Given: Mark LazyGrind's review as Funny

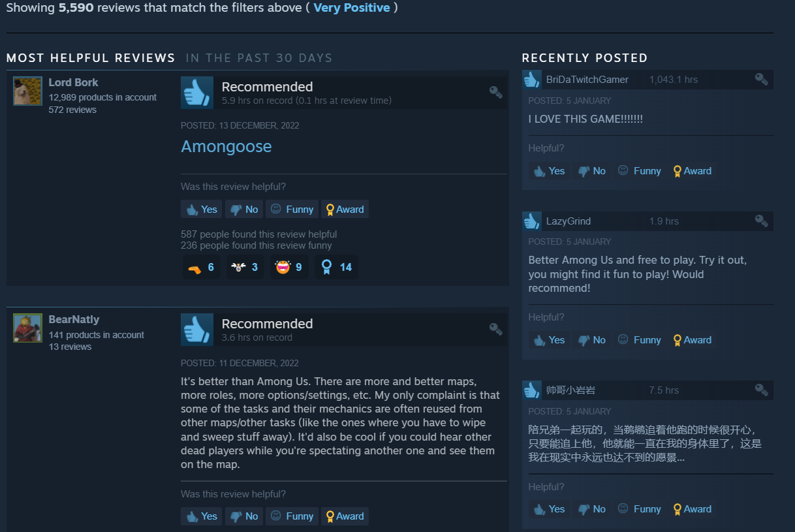Looking at the screenshot, I should (x=639, y=340).
